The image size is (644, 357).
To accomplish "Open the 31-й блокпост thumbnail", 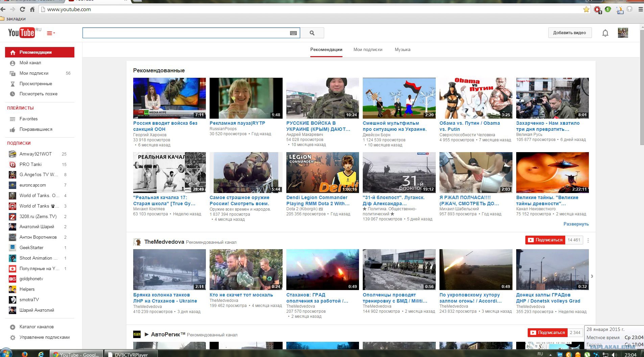I will coord(399,172).
